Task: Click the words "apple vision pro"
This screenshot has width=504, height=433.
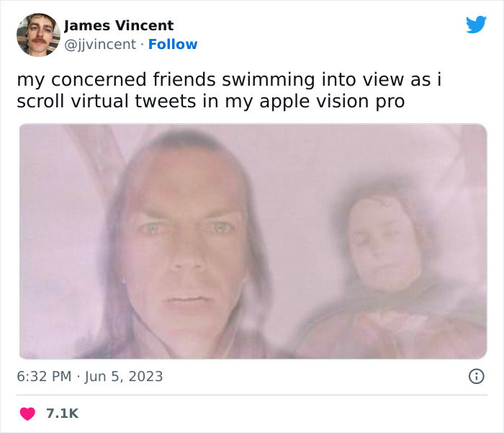Action: [332, 102]
